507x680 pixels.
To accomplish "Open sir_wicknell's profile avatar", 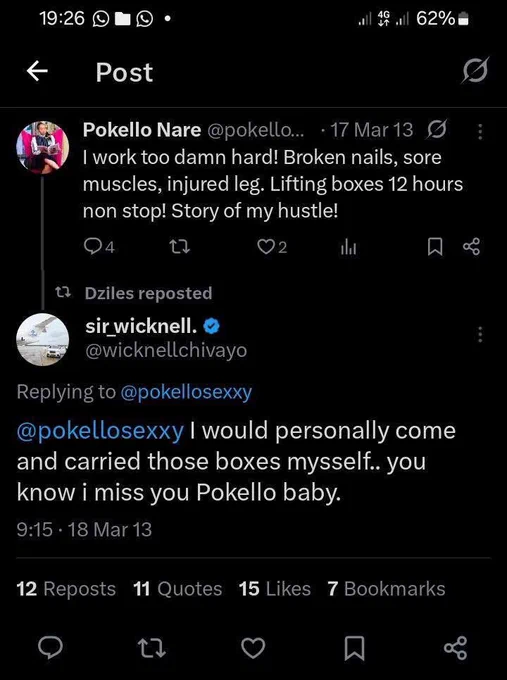I will coord(43,340).
